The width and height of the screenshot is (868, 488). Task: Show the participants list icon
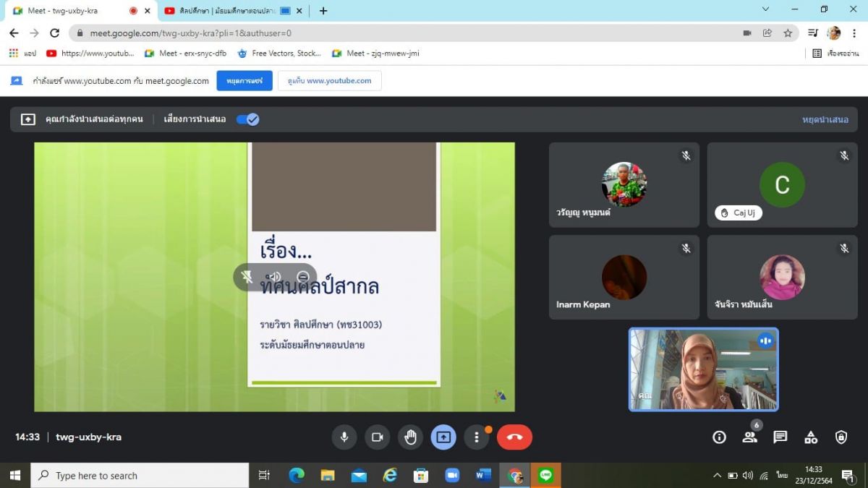point(749,437)
